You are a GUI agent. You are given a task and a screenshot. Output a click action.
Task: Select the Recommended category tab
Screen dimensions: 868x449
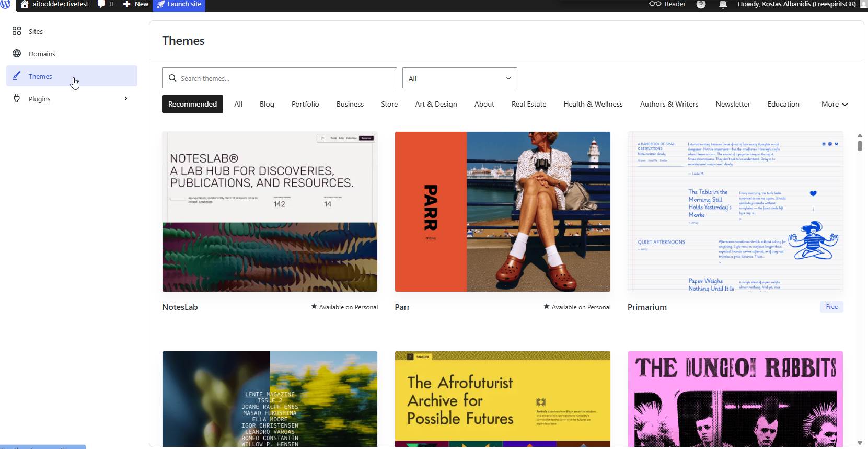pyautogui.click(x=192, y=104)
